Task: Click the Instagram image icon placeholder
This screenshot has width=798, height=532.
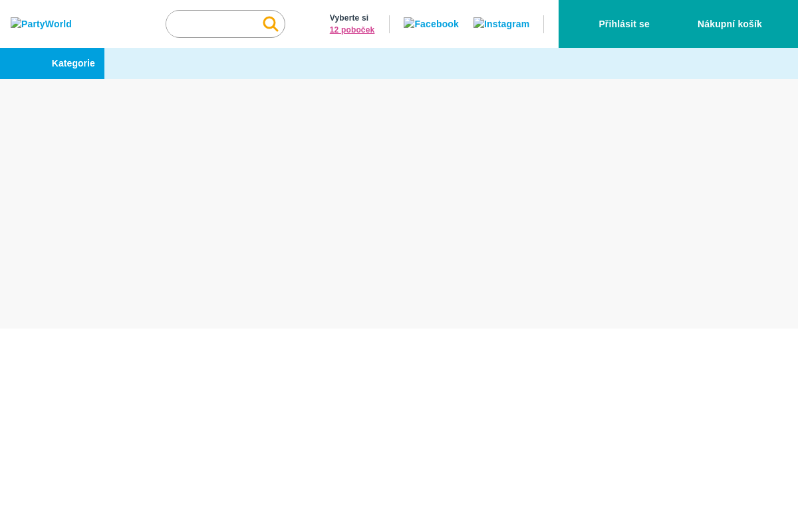Action: (x=479, y=23)
